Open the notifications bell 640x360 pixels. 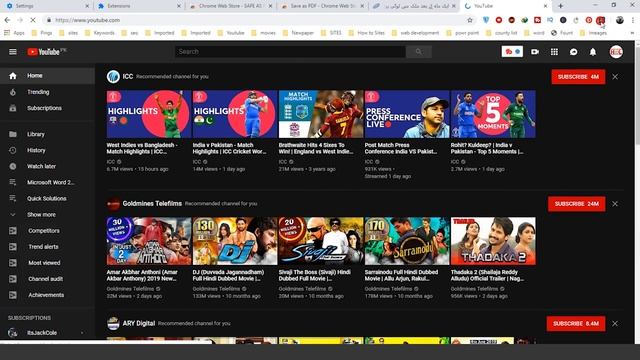[593, 52]
